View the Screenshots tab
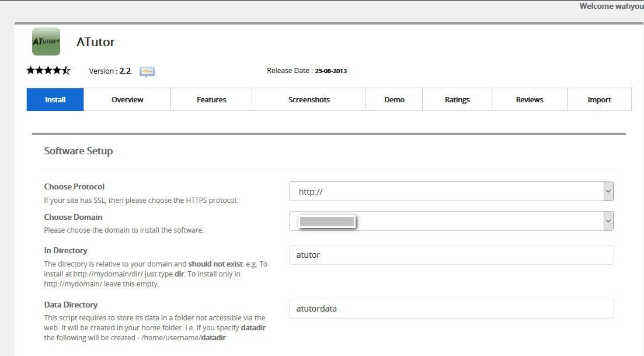Screen dimensions: 644x356 pyautogui.click(x=308, y=99)
